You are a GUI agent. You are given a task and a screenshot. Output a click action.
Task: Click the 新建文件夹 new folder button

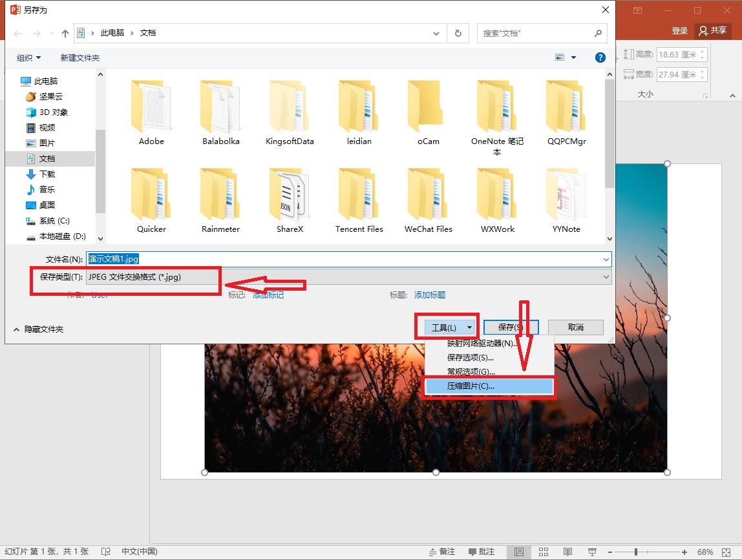[x=80, y=57]
